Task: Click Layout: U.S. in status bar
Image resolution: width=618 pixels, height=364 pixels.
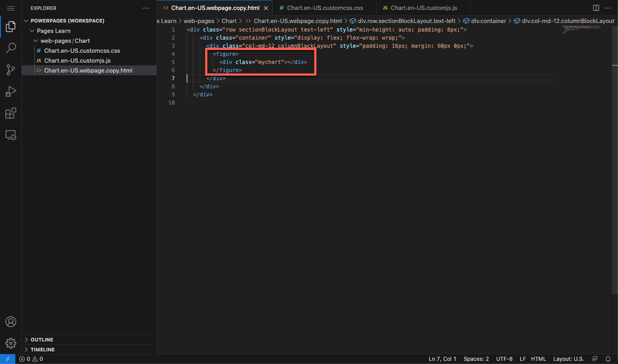Action: coord(568,359)
